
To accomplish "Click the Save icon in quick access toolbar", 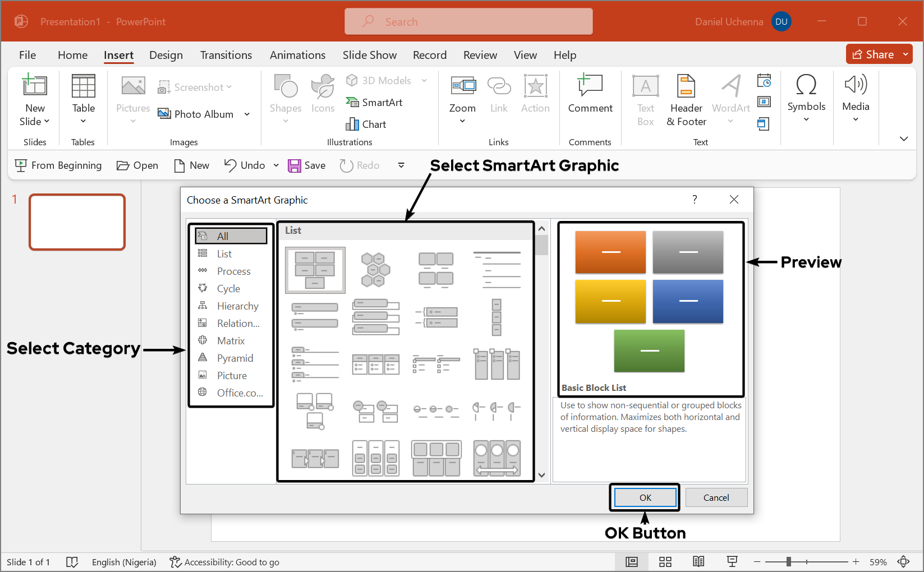I will coord(295,165).
